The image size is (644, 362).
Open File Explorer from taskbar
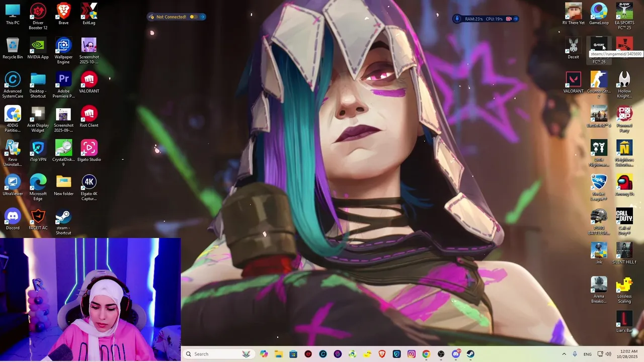tap(279, 354)
